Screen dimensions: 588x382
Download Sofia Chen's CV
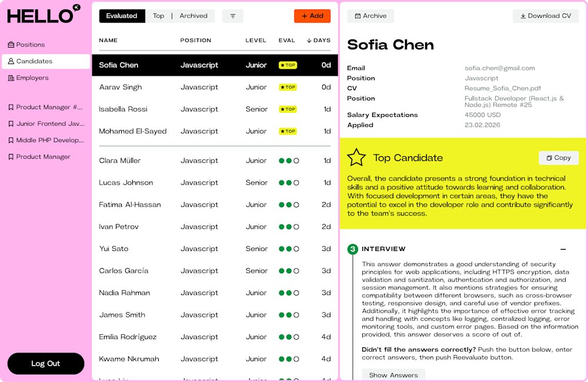(545, 16)
